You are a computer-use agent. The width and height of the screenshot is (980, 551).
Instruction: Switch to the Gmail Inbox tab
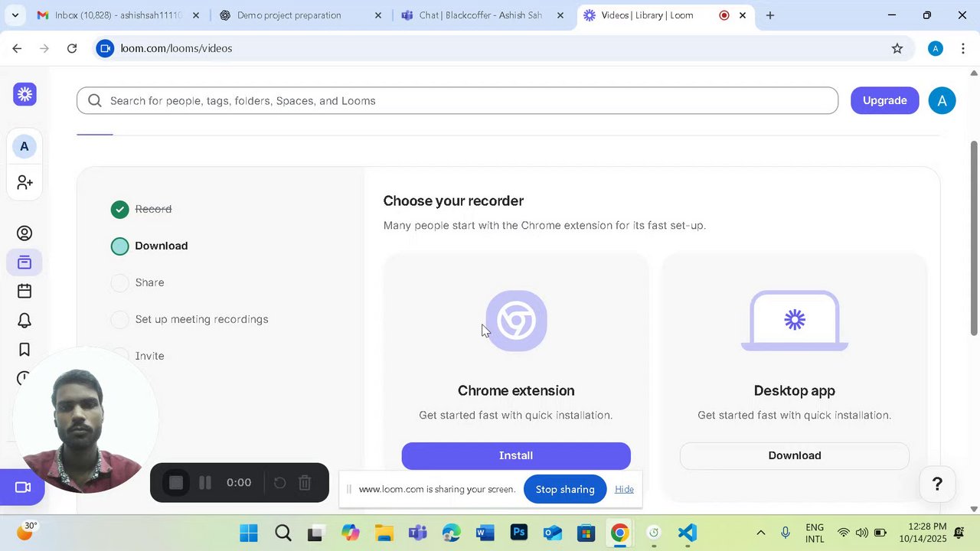[x=119, y=15]
